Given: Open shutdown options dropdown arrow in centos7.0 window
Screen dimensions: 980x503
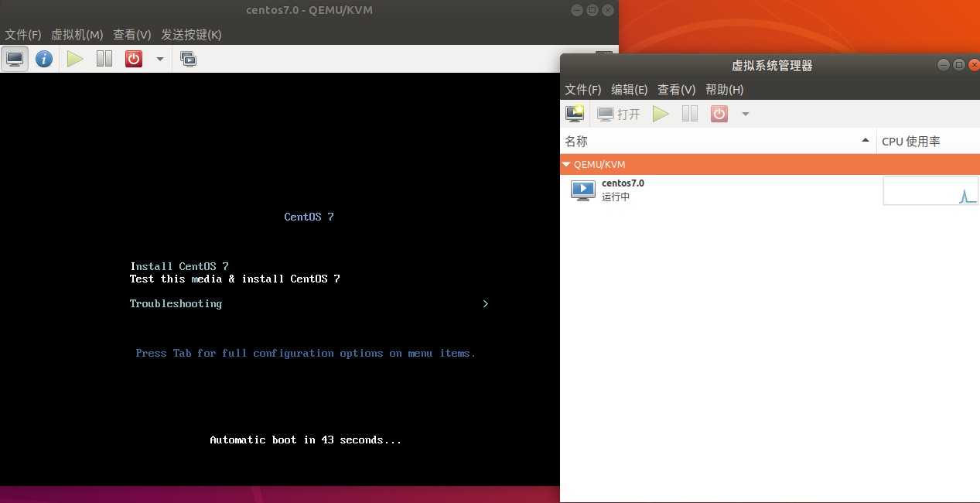Looking at the screenshot, I should tap(160, 59).
